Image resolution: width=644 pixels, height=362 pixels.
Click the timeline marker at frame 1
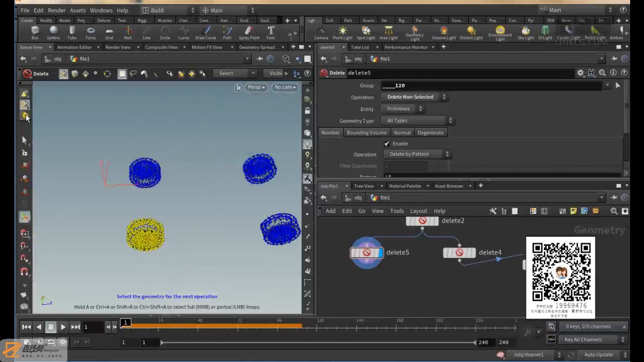[x=126, y=322]
